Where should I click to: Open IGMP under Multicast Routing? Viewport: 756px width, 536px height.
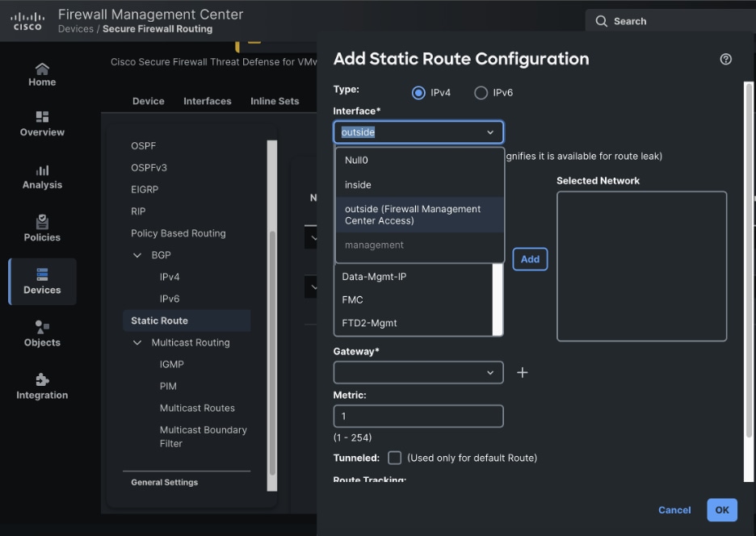click(x=172, y=364)
